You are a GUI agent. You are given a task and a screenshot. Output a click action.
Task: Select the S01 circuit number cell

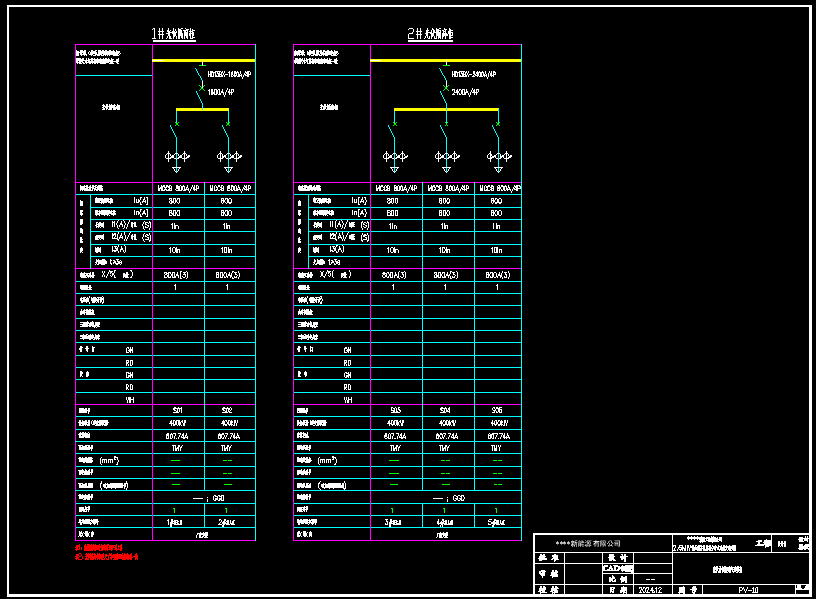coord(177,411)
